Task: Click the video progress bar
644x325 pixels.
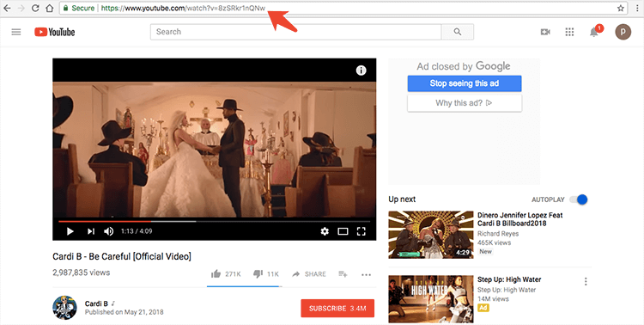Action: click(215, 221)
